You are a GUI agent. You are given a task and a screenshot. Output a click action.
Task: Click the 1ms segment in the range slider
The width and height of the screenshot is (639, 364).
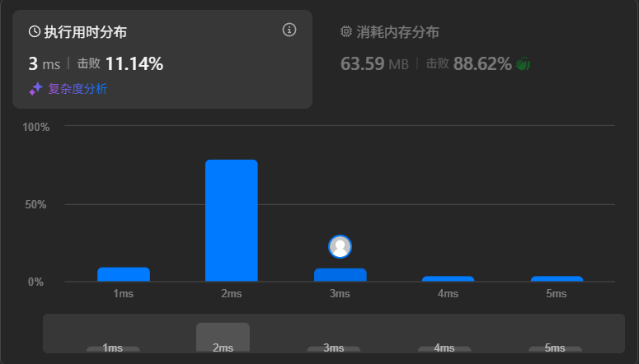[x=113, y=349]
